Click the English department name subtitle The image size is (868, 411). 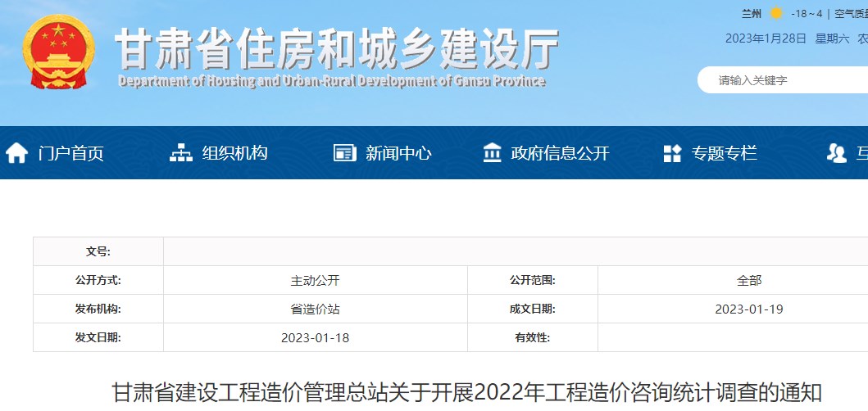[331, 82]
